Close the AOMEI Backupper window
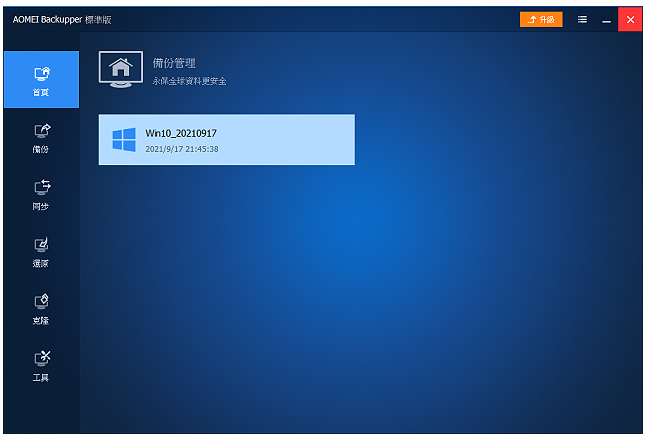This screenshot has width=653, height=445. point(630,20)
